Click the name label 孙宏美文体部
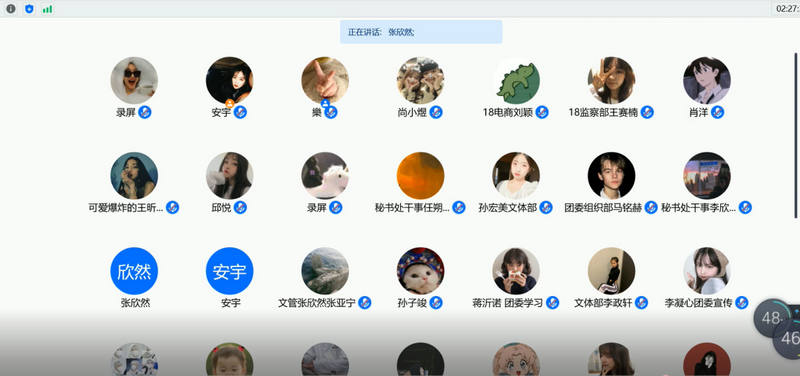This screenshot has width=800, height=376. [x=508, y=208]
